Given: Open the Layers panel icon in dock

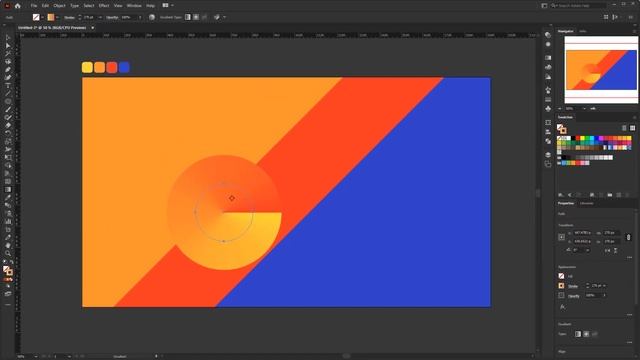Looking at the screenshot, I should pos(548,155).
